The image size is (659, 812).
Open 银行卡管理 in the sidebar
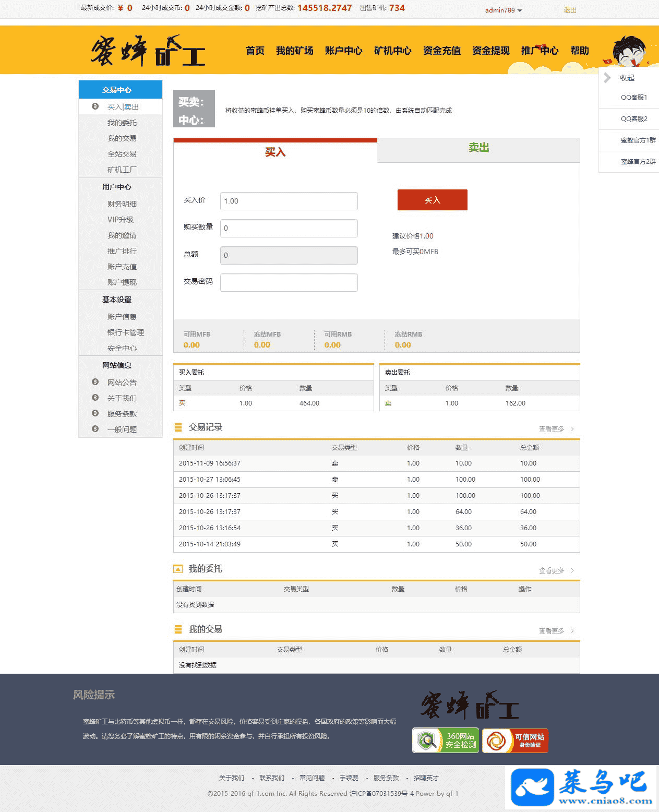125,332
